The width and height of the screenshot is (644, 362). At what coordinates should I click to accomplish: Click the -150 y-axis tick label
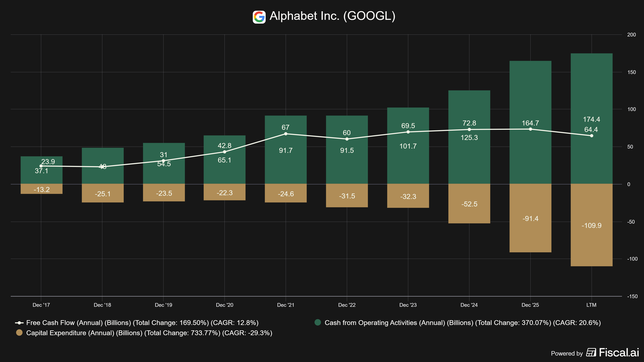pos(632,297)
